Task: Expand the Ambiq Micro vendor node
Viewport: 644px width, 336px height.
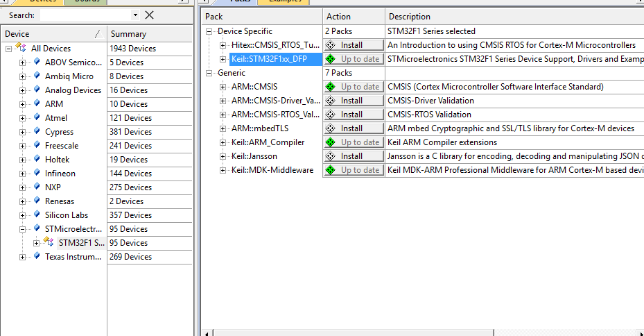Action: point(23,76)
